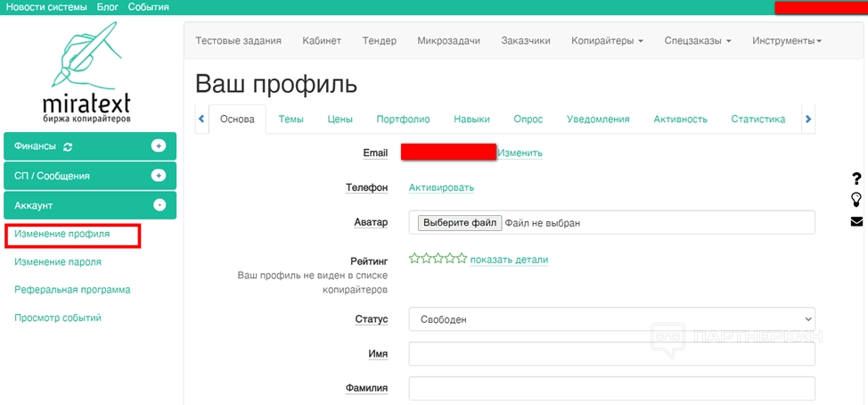Open the Копирайтеры dropdown menu
The height and width of the screenshot is (405, 868).
pos(608,40)
